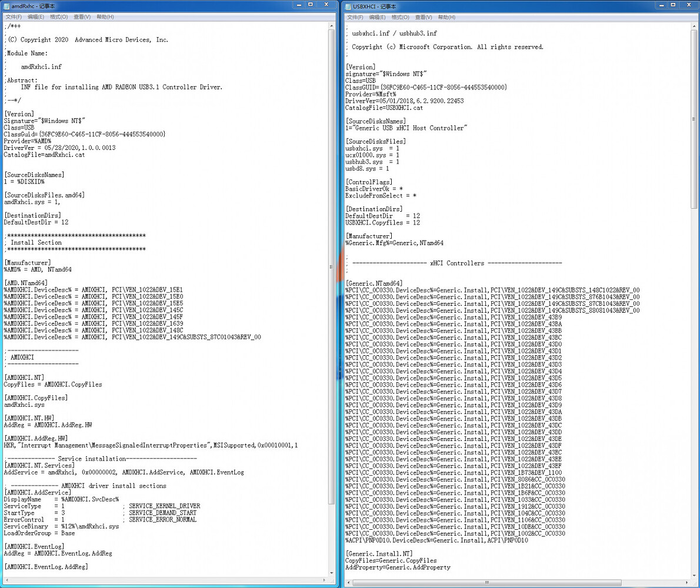Open the 帮助(H) menu in USBXHCI window
This screenshot has height=588, width=700.
446,16
